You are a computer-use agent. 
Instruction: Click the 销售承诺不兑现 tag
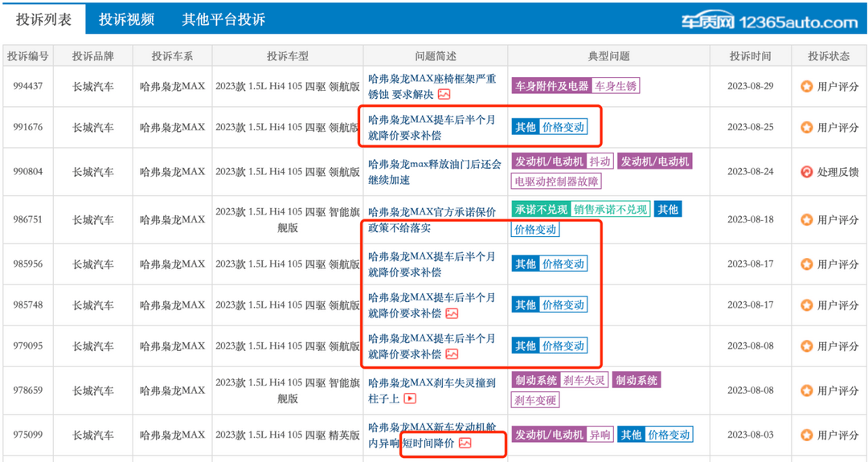pyautogui.click(x=610, y=209)
